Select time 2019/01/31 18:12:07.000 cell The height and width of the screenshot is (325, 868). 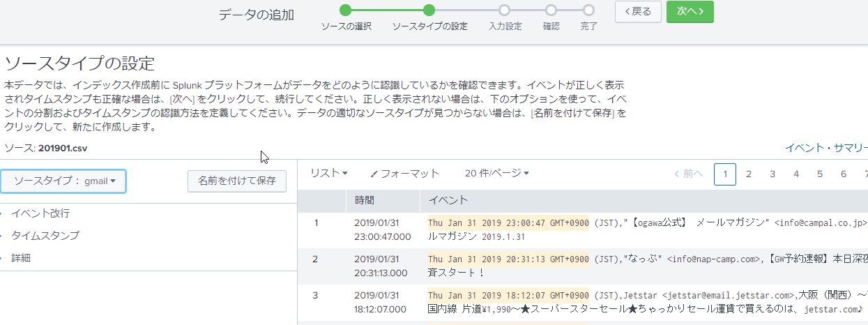tap(382, 302)
